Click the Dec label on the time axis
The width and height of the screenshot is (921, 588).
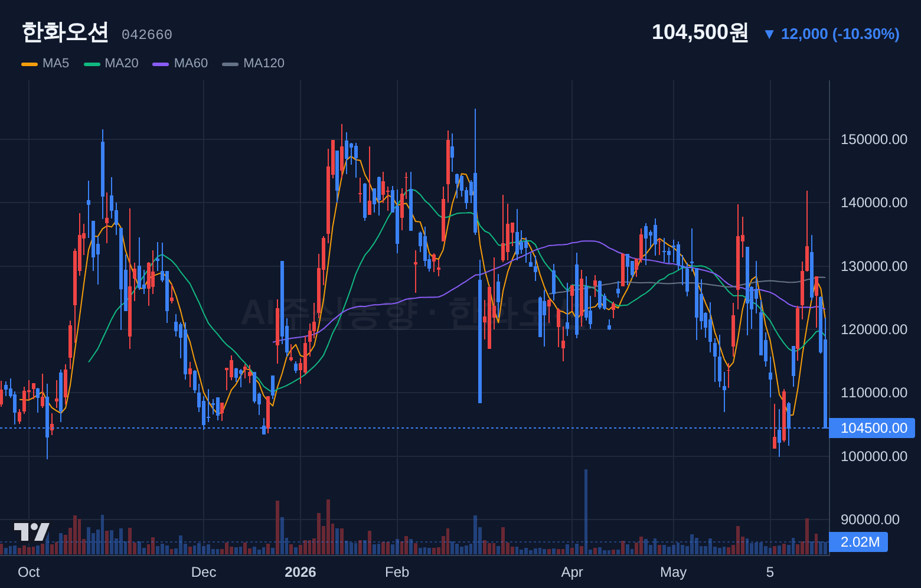click(204, 572)
